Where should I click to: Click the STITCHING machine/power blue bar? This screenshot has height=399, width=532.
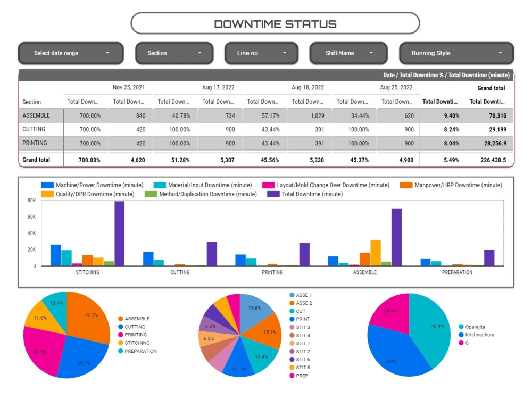click(56, 255)
